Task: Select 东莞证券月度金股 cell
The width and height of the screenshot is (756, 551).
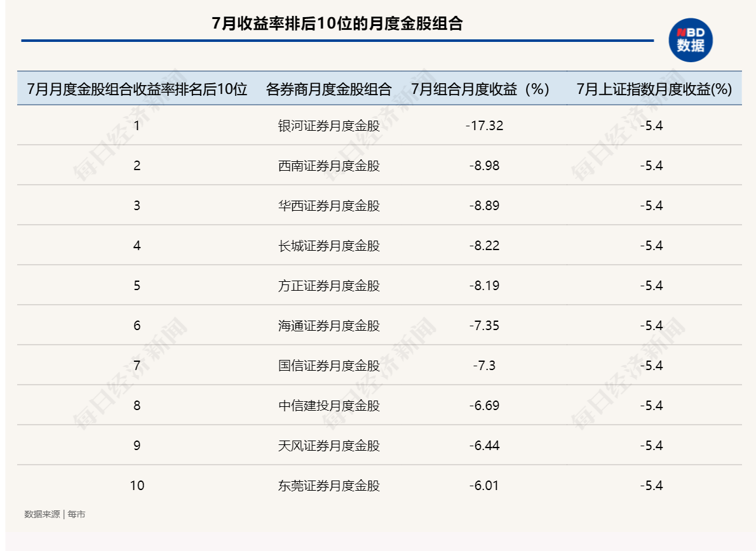Action: click(x=329, y=486)
